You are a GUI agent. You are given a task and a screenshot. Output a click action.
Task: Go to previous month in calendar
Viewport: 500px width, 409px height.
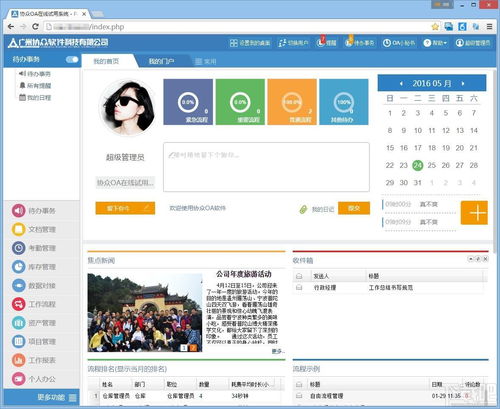(x=401, y=84)
